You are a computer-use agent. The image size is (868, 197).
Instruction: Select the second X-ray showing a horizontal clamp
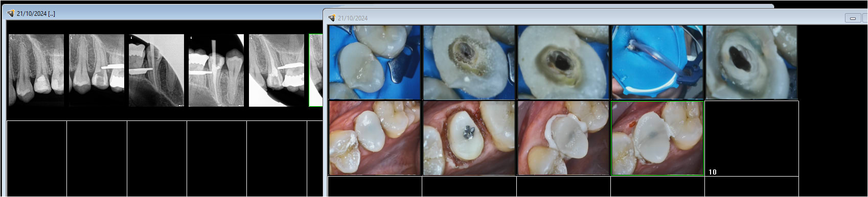point(97,70)
